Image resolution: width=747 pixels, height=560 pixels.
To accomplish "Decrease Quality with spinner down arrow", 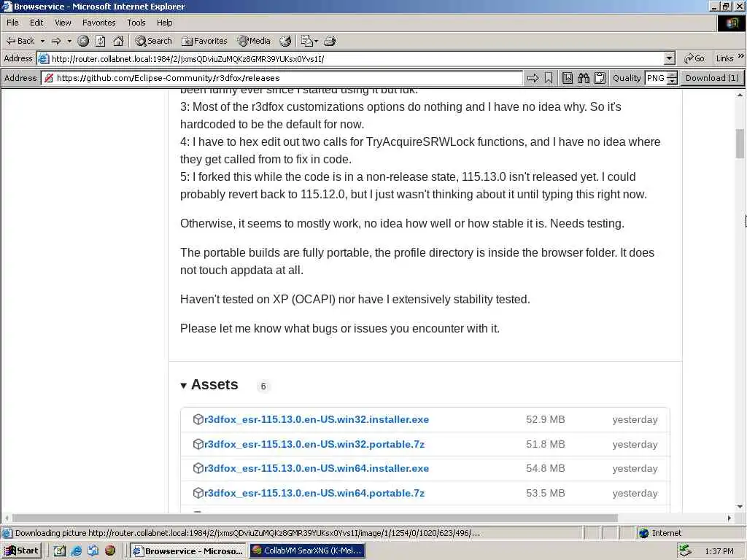I will tap(672, 82).
